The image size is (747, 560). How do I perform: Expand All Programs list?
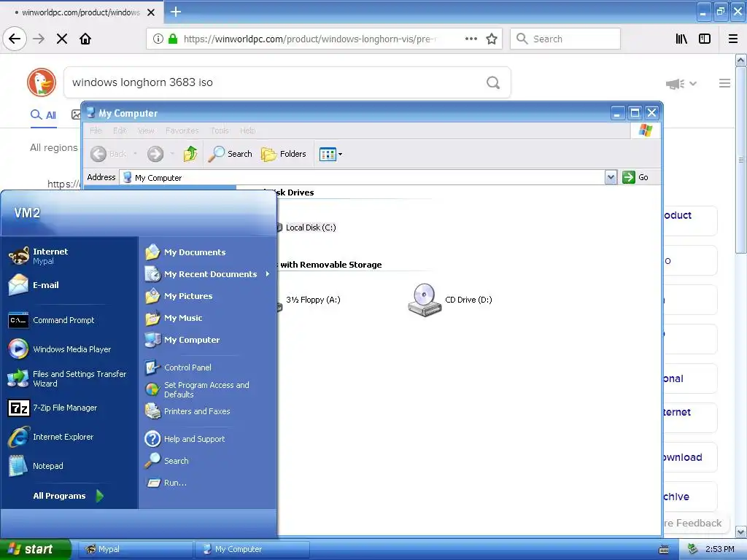(69, 496)
